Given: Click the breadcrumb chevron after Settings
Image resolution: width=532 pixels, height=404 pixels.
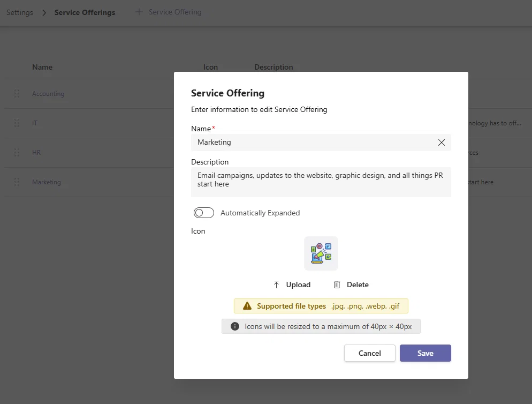Looking at the screenshot, I should click(x=44, y=12).
